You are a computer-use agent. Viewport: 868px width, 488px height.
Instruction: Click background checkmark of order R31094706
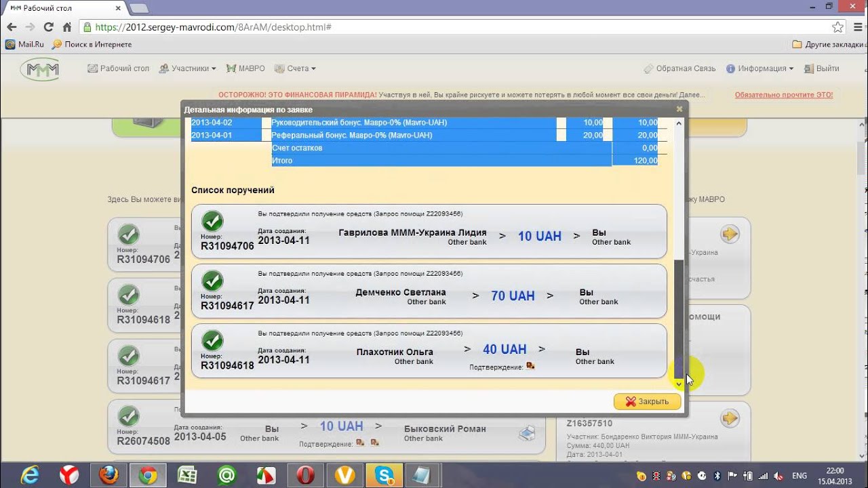pyautogui.click(x=129, y=235)
